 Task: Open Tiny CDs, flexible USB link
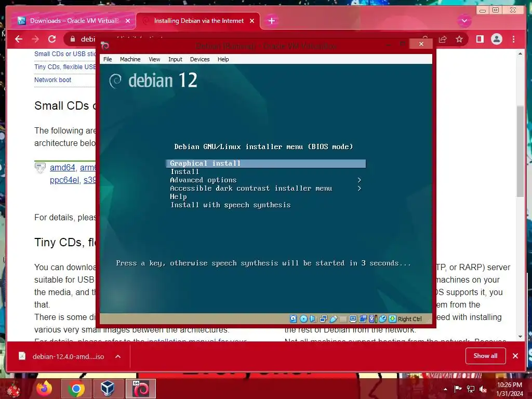point(65,67)
